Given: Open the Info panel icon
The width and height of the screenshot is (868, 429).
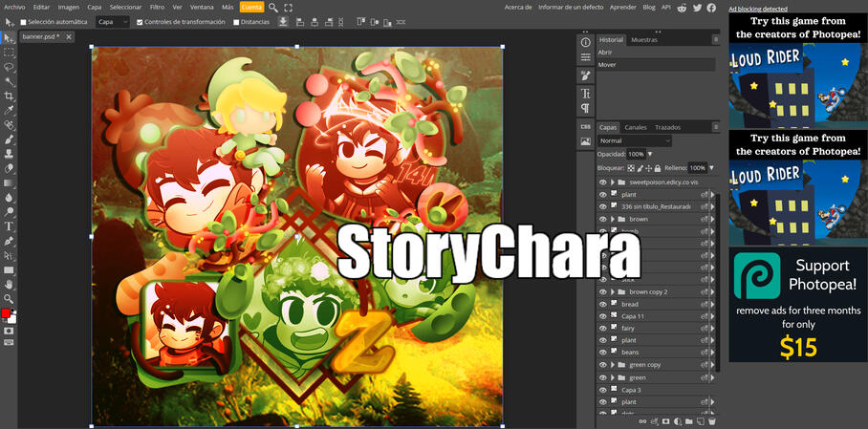Looking at the screenshot, I should [585, 42].
